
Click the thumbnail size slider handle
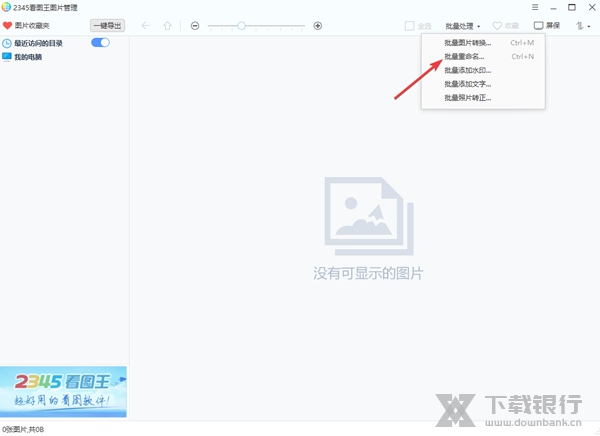242,25
